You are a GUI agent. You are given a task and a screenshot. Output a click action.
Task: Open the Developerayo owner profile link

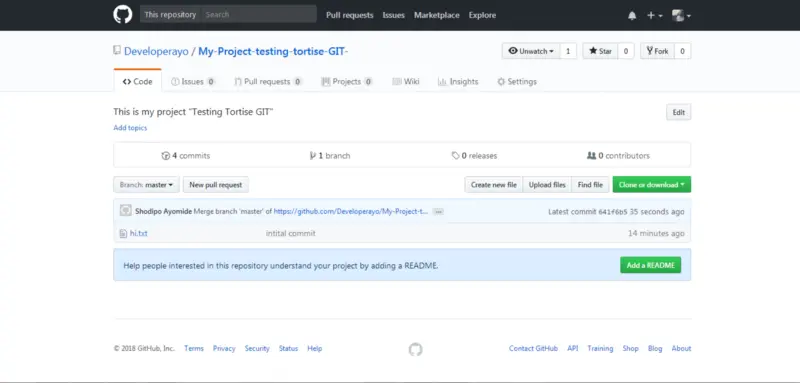click(156, 52)
